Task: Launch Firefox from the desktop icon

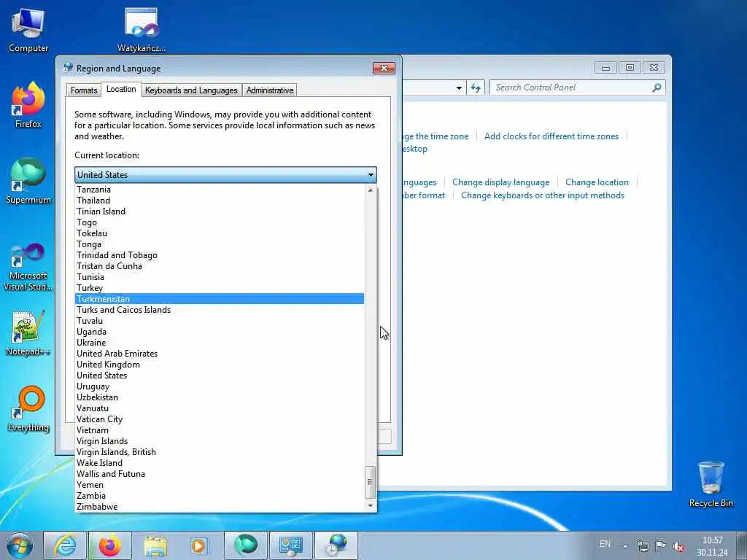Action: [28, 106]
